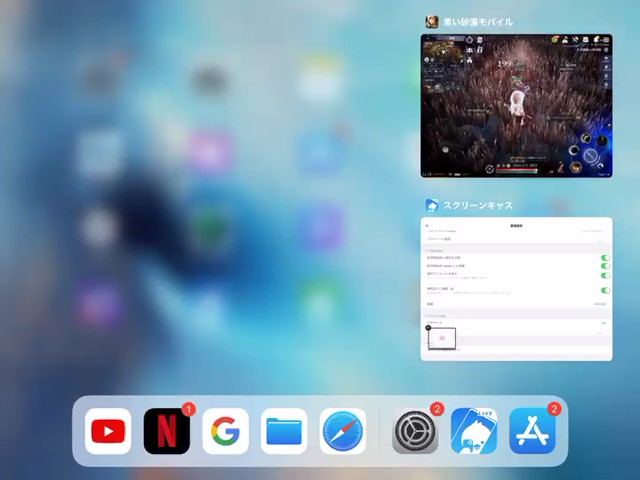This screenshot has height=480, width=640.
Task: Click the 黒い砂漠モバイル app title icon
Action: click(x=432, y=22)
